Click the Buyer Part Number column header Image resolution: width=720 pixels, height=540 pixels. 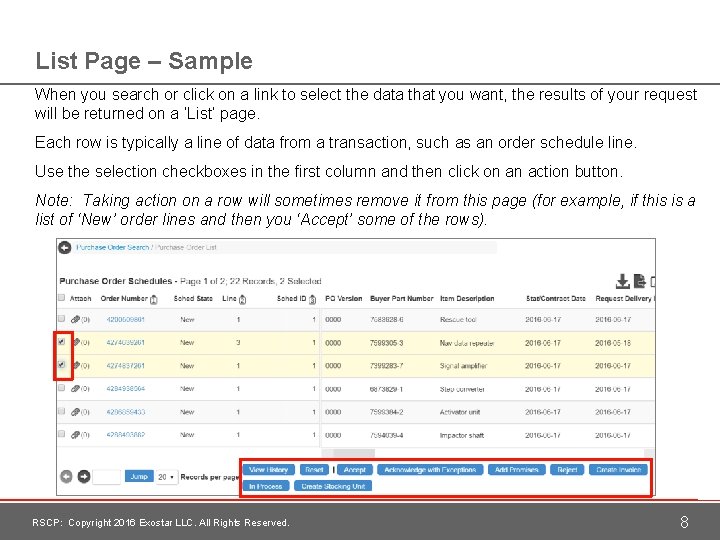(x=401, y=298)
